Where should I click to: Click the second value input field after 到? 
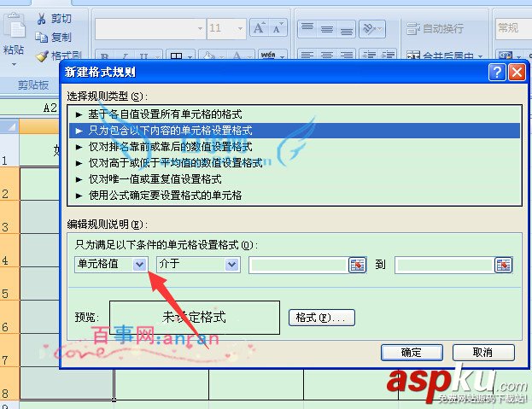click(x=444, y=265)
